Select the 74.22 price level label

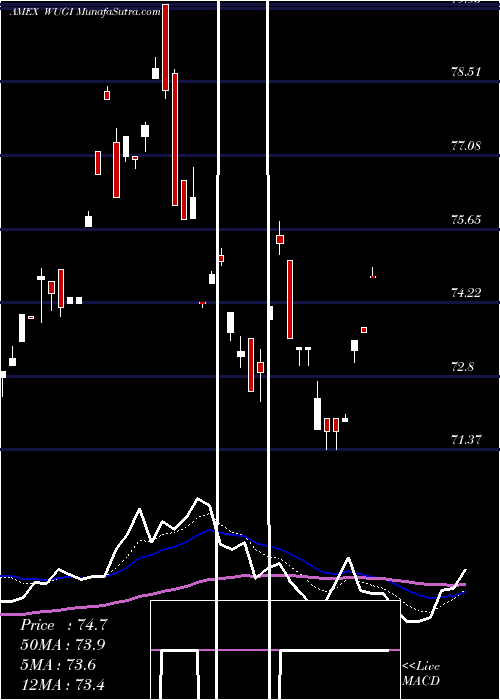click(466, 293)
